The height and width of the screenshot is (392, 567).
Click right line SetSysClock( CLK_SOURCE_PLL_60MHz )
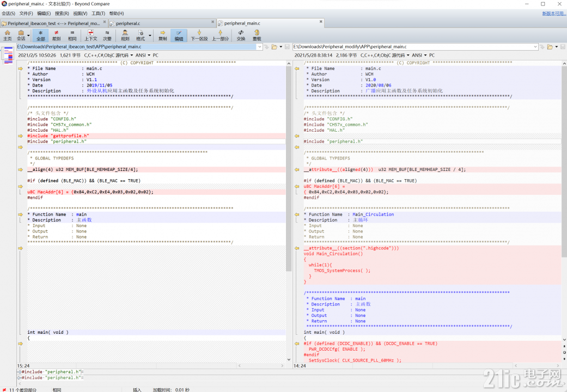pos(355,360)
